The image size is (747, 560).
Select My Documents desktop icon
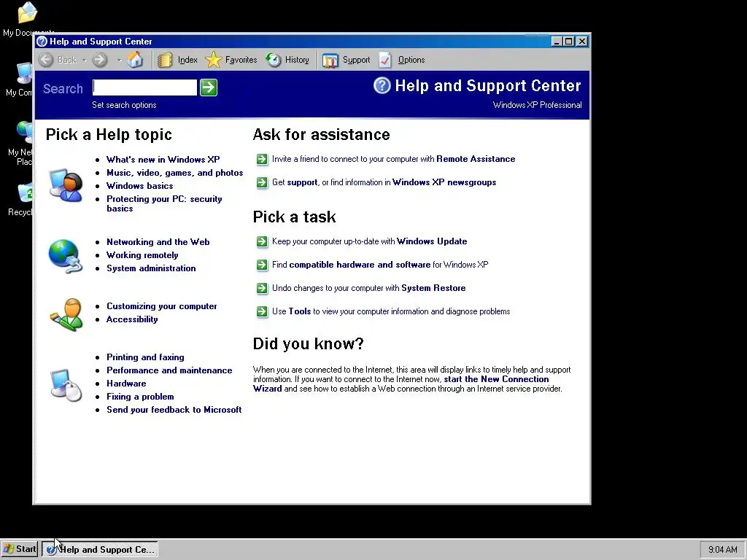coord(27,20)
